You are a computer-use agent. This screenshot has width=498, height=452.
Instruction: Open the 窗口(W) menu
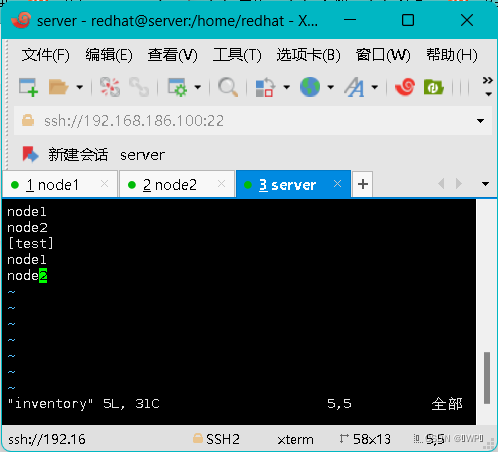(383, 55)
